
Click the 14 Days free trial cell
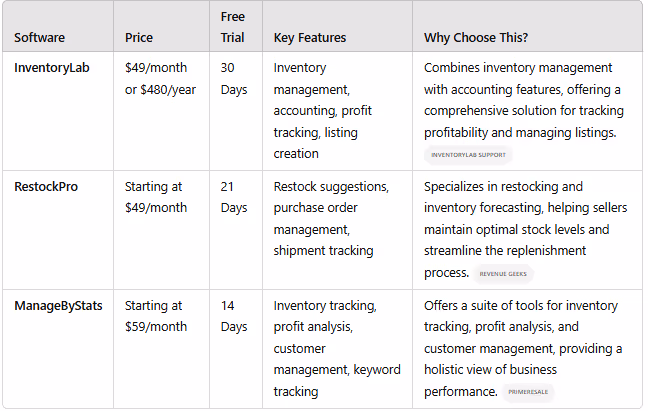point(233,316)
